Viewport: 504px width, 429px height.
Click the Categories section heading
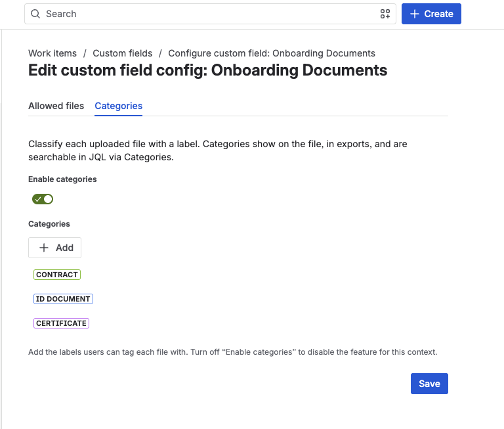49,224
